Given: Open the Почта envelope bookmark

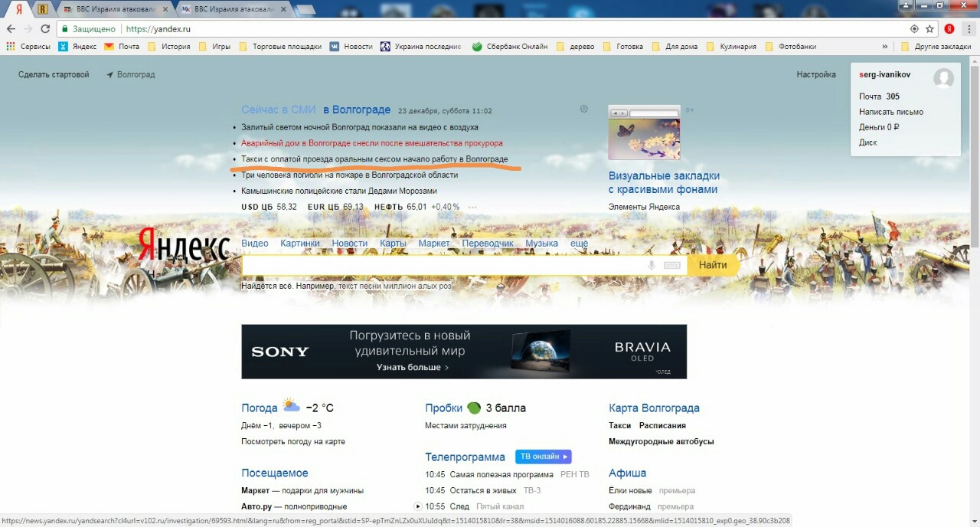Looking at the screenshot, I should [x=122, y=47].
